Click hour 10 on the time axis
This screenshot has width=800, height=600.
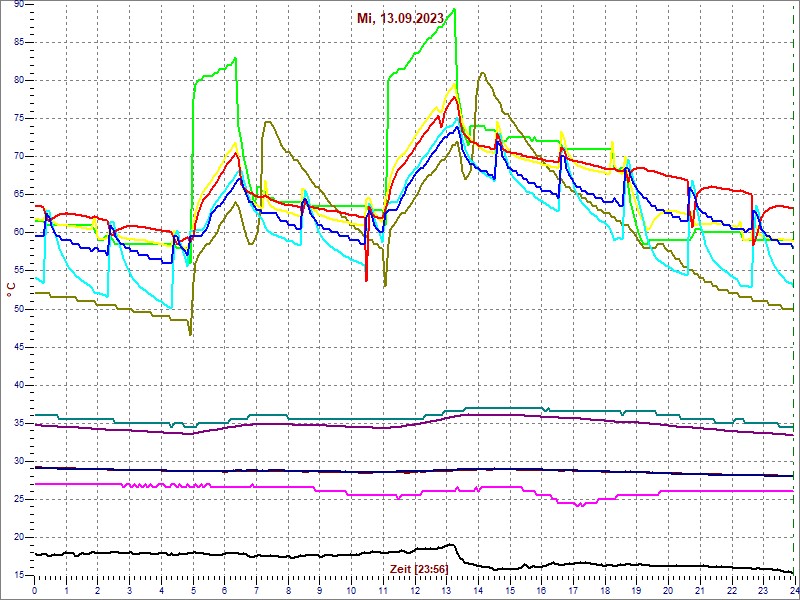click(352, 590)
